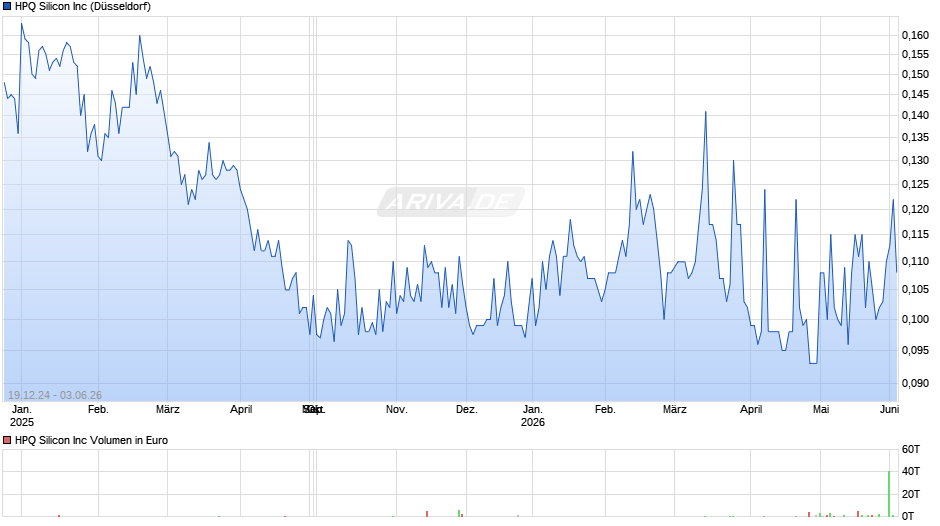
Task: Click the 'Dez.' time axis label
Action: [466, 409]
